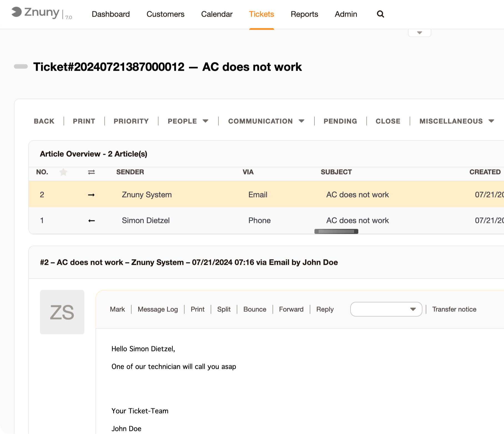
Task: Open the reply template combo box
Action: click(x=386, y=309)
